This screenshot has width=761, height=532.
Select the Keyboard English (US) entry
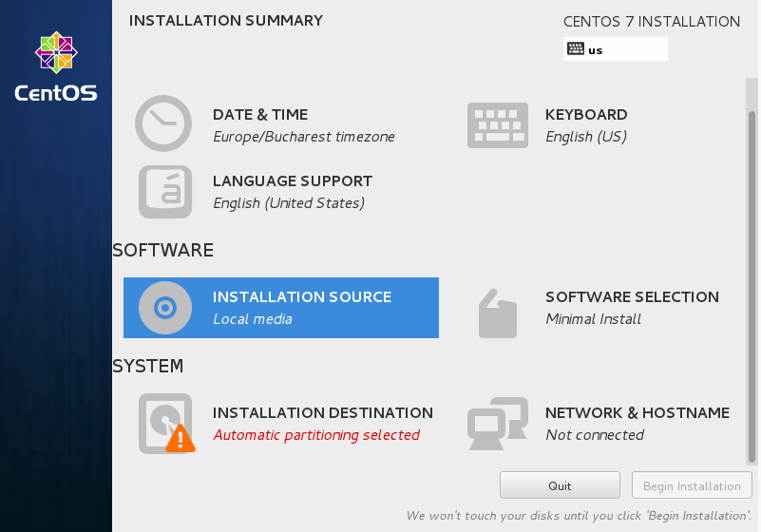(x=585, y=137)
